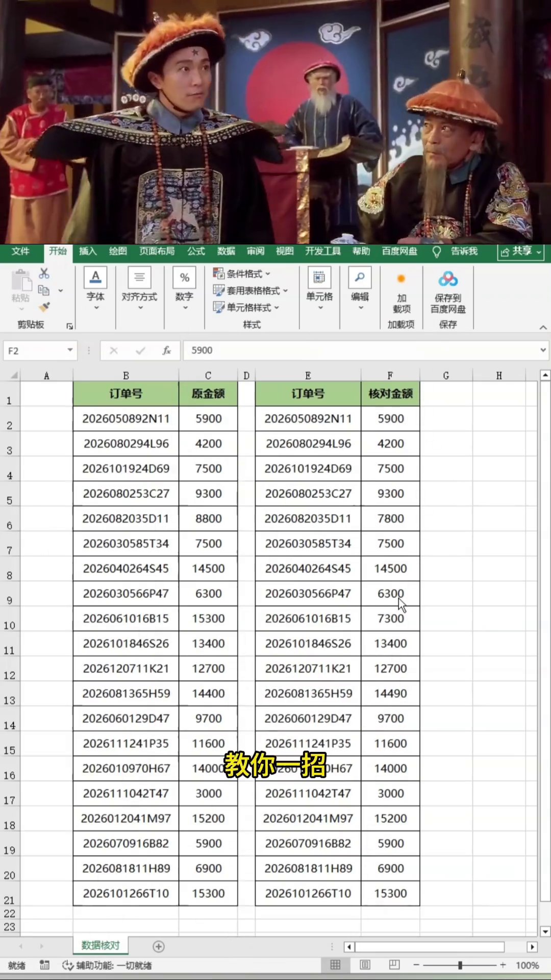
Task: Zoom out with the minus button
Action: pyautogui.click(x=416, y=965)
